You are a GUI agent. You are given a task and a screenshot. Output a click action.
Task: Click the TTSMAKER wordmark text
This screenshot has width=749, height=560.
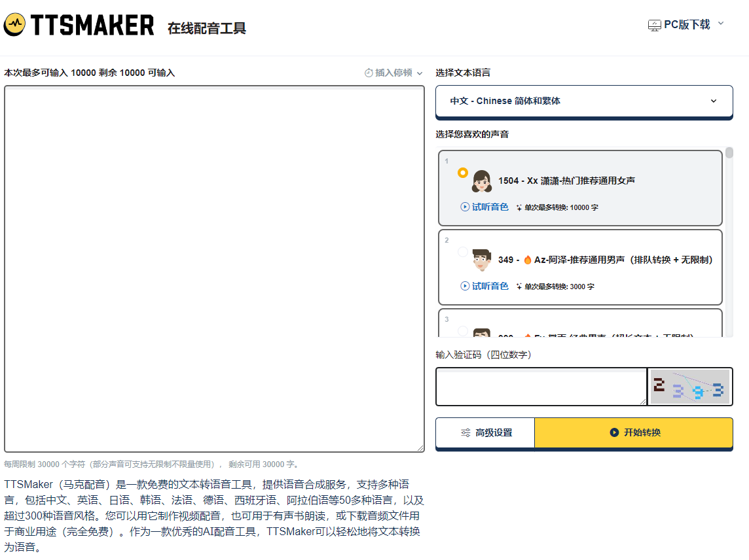[x=92, y=26]
